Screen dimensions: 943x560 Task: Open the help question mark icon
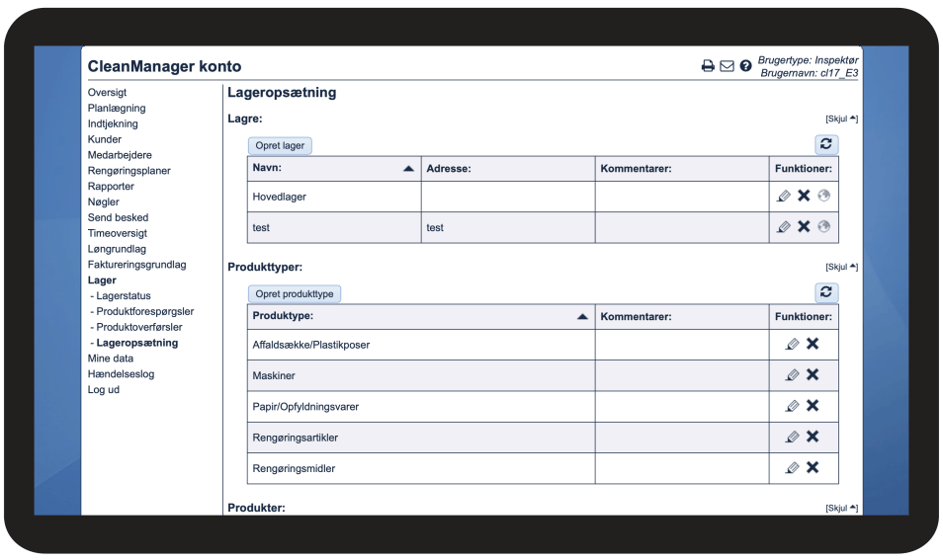745,66
